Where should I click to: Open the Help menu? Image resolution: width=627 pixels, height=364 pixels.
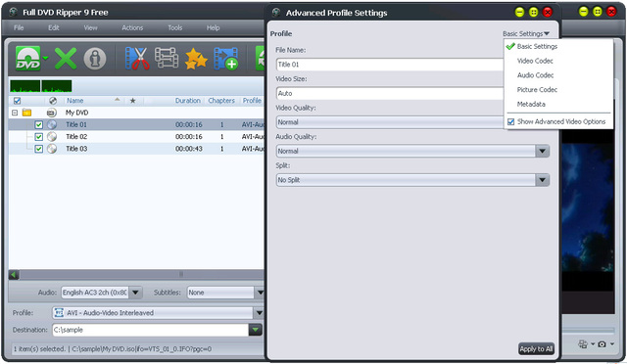tap(213, 27)
